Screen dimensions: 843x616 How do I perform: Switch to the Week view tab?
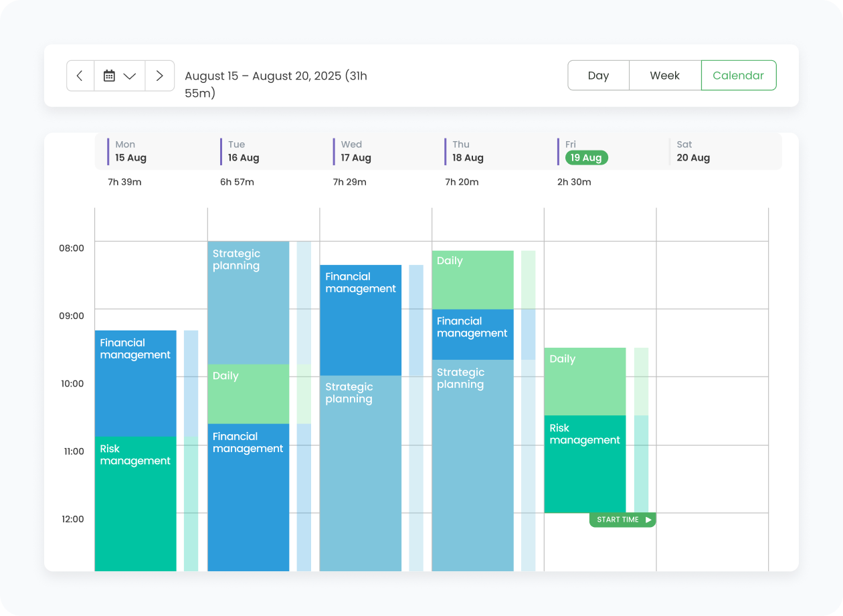point(664,76)
